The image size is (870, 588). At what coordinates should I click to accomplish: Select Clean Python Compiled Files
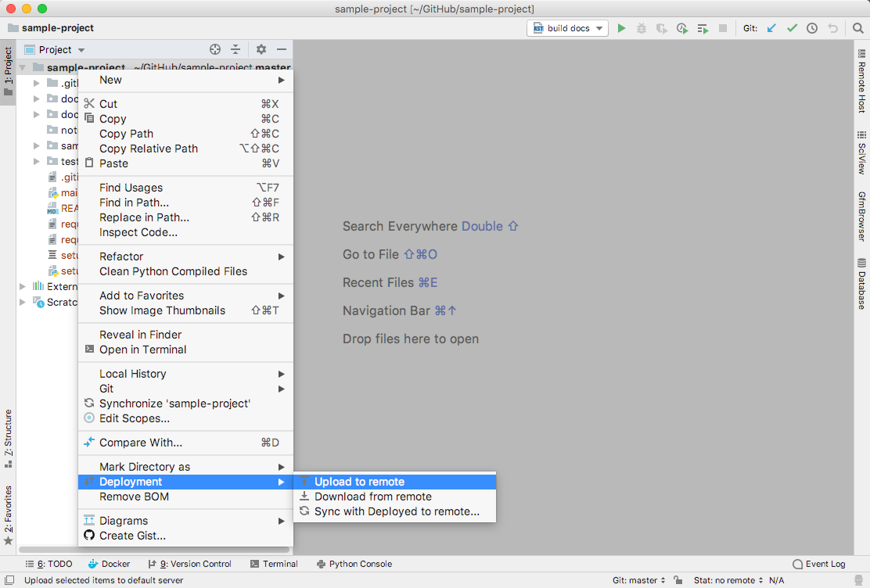pos(186,271)
